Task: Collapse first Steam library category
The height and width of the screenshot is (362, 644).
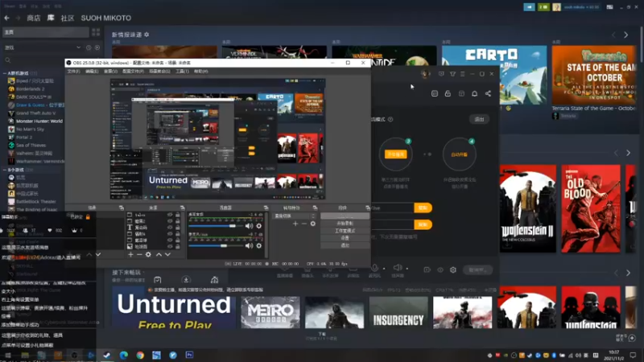Action: coord(5,73)
